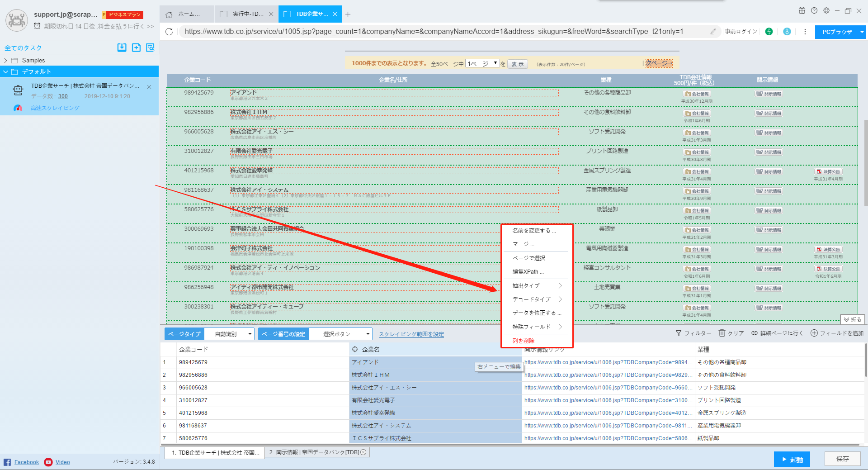Click the スクレイピング範囲を設定 link
The width and height of the screenshot is (868, 470).
pyautogui.click(x=411, y=334)
